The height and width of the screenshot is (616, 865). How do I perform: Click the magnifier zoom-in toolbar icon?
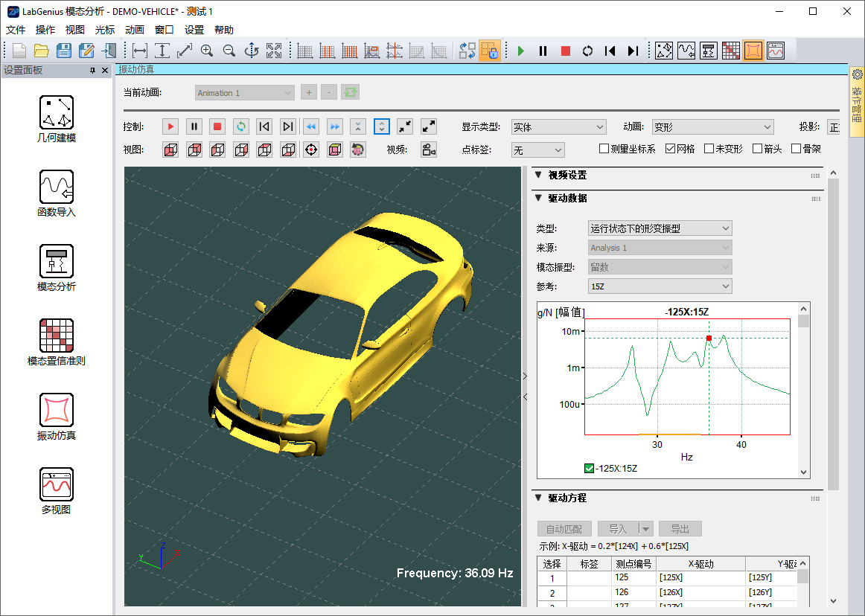(x=207, y=51)
